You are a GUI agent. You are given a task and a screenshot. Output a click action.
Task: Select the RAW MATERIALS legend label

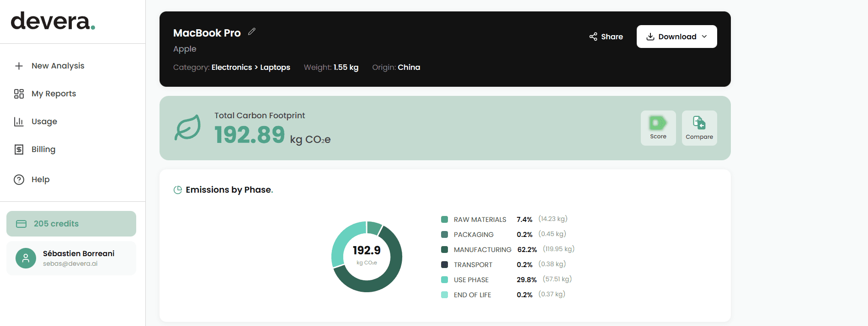480,220
